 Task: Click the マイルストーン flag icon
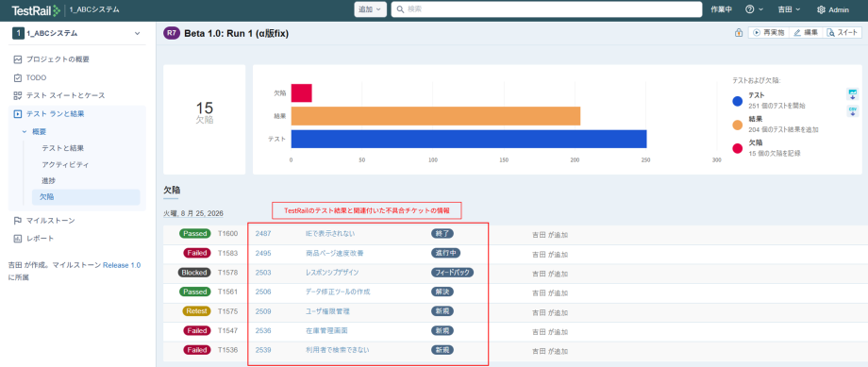18,221
